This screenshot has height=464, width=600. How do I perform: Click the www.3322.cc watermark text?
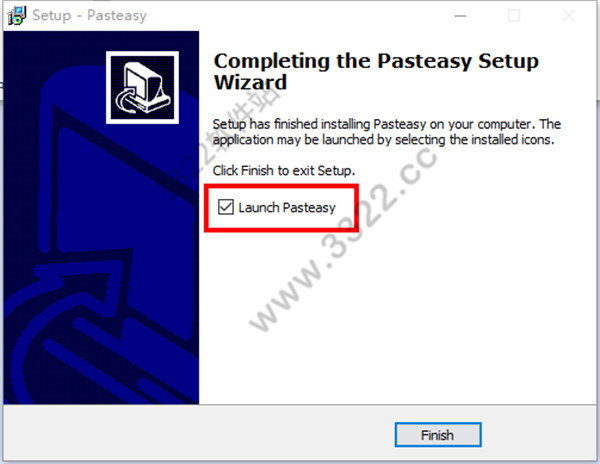342,239
